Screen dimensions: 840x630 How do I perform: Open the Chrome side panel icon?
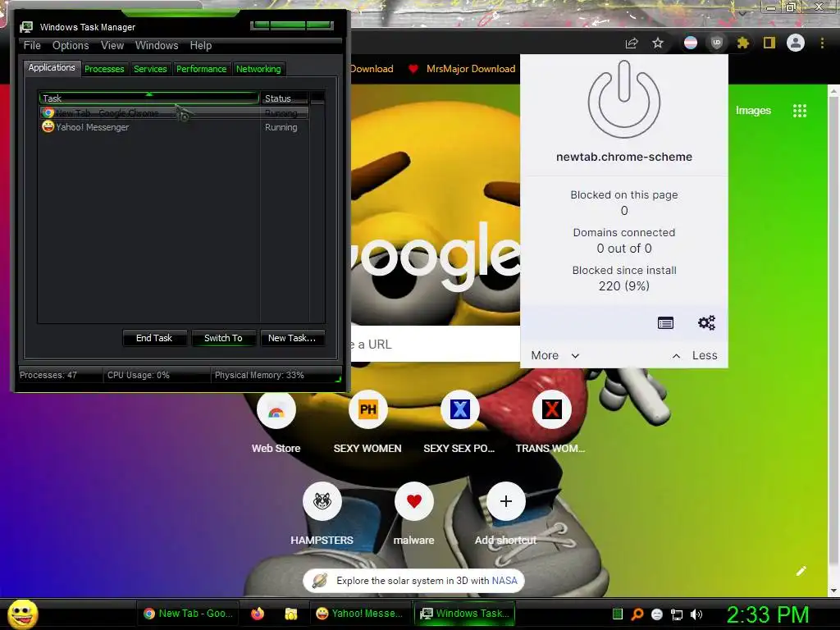click(x=769, y=43)
